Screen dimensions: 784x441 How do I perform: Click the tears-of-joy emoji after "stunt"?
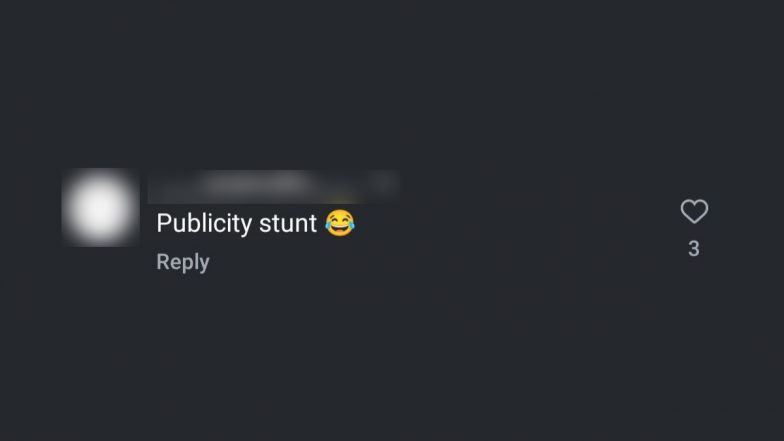(340, 223)
